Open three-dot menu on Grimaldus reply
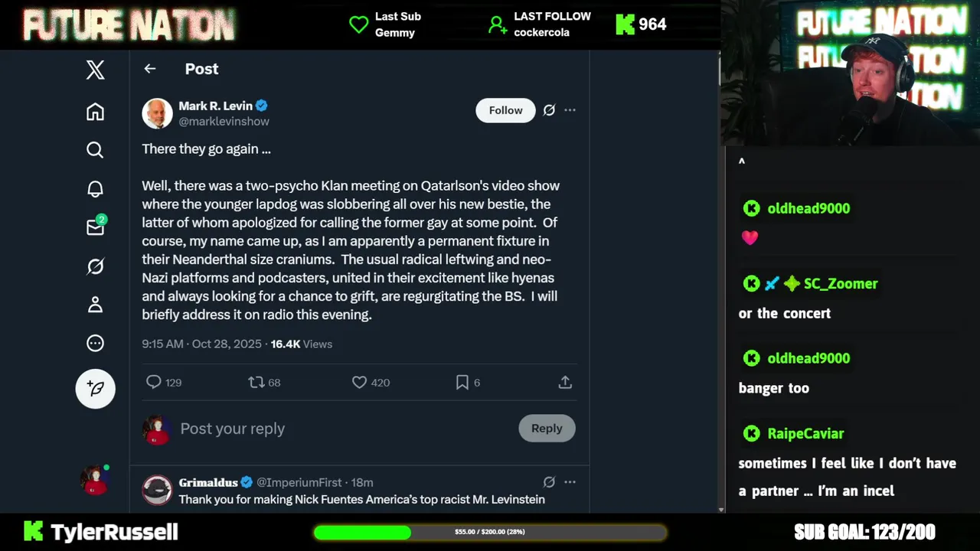This screenshot has width=980, height=551. (570, 482)
